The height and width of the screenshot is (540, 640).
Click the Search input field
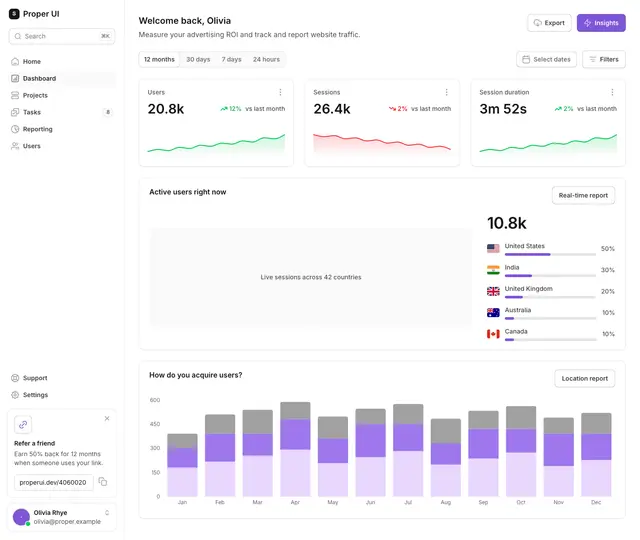(x=62, y=36)
